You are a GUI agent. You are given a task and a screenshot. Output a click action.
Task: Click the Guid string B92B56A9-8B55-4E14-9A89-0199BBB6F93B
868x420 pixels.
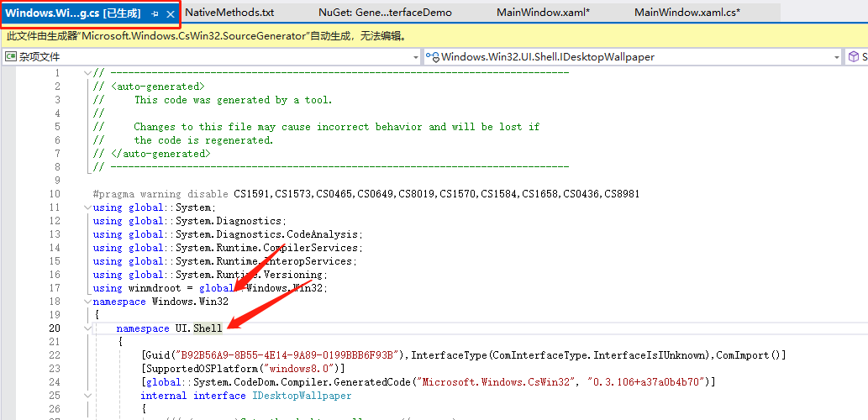coord(286,355)
